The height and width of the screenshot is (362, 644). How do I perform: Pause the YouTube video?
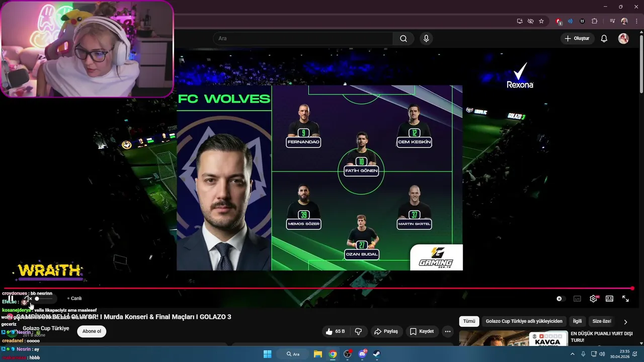click(11, 299)
